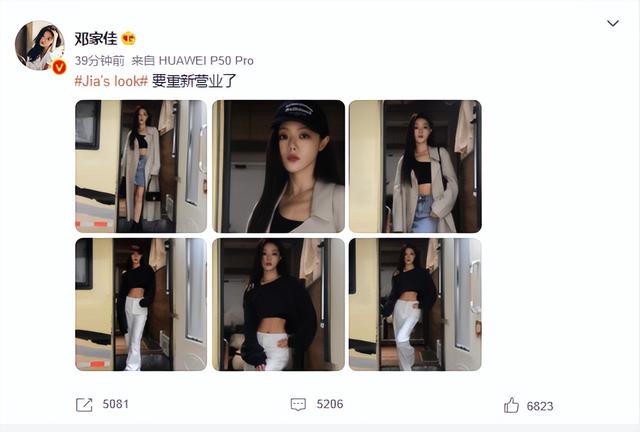
Task: Click the HUAWEI P50 Pro source
Action: coord(206,61)
